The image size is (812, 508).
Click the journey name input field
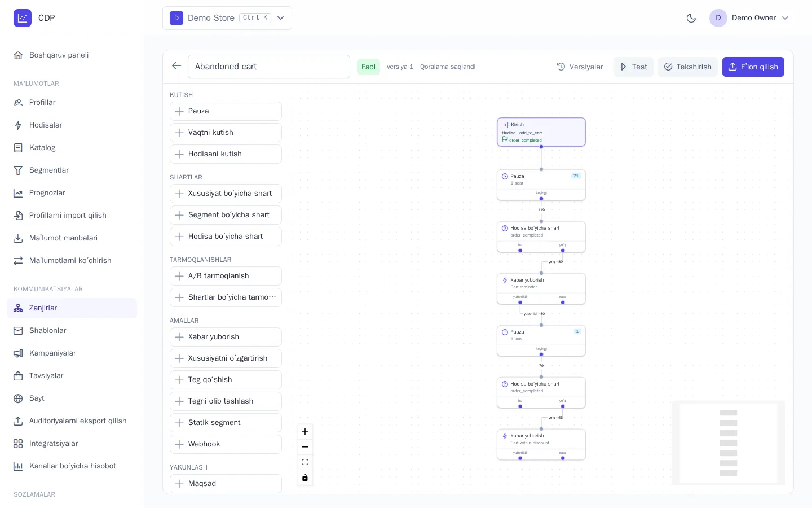click(x=269, y=67)
